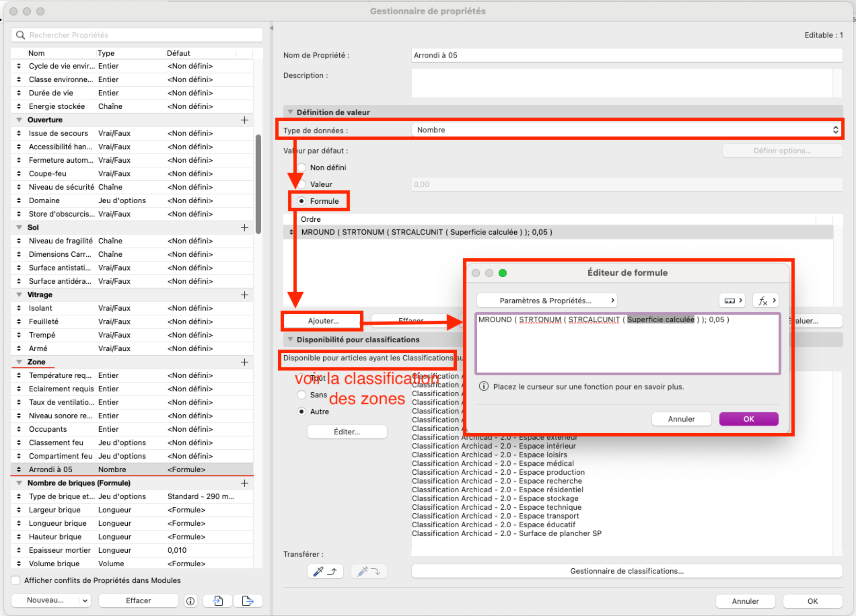Screen dimensions: 856x616
Task: Open the operators keyboard menu in formula editor
Action: (733, 301)
